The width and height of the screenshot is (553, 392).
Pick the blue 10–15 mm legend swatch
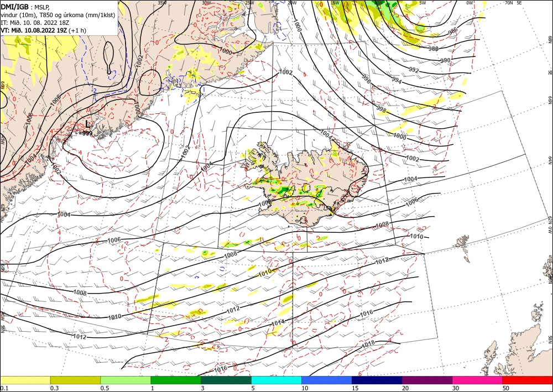(327, 380)
